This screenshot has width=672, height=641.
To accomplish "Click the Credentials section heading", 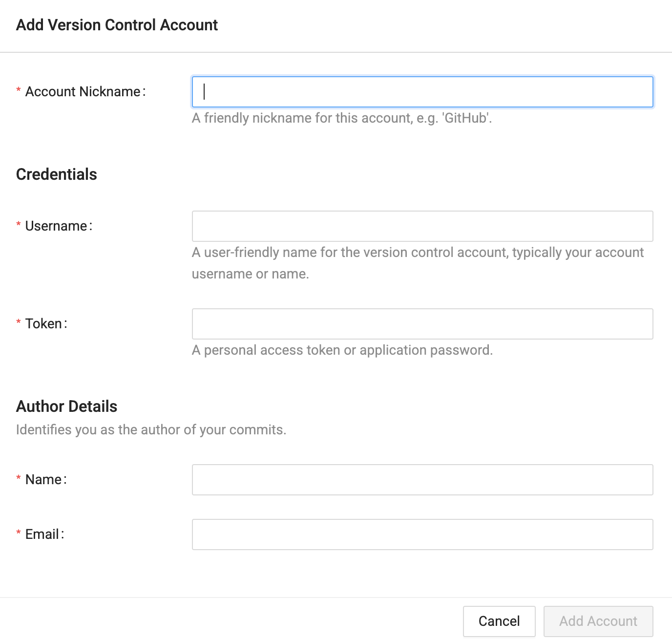I will 56,174.
